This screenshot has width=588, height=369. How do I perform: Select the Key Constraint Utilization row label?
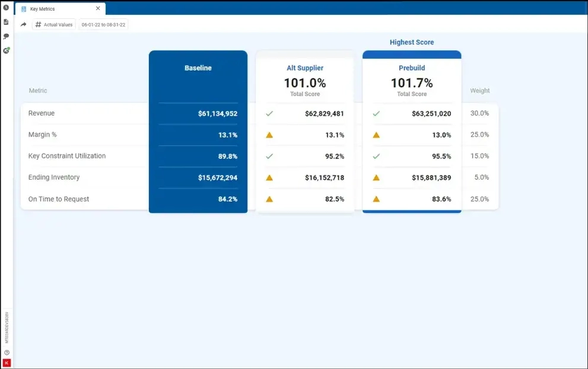[x=66, y=156]
